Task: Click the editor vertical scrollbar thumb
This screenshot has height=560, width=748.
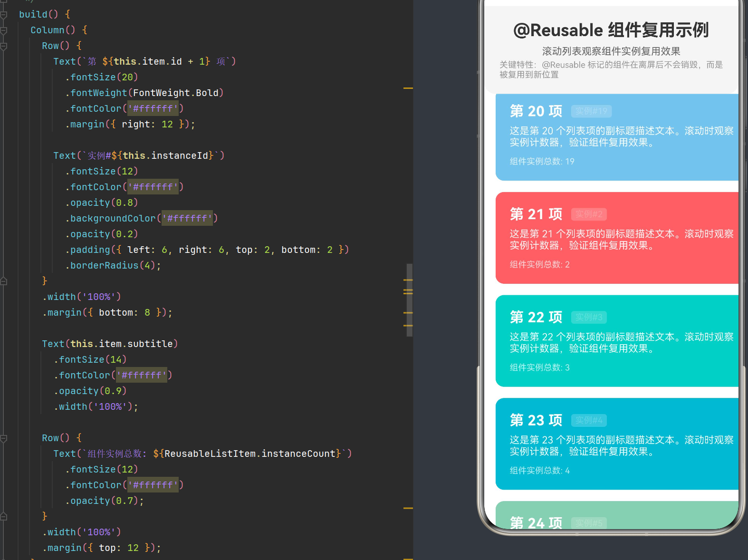Action: 409,300
